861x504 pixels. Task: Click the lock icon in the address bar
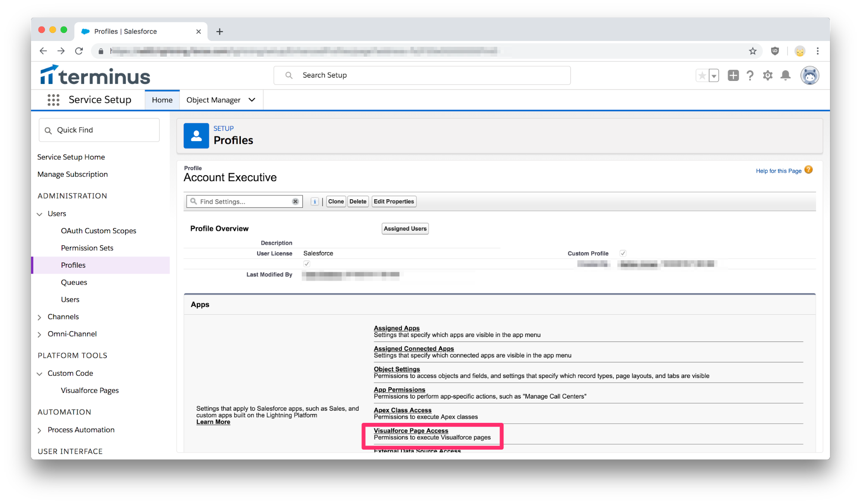tap(101, 51)
